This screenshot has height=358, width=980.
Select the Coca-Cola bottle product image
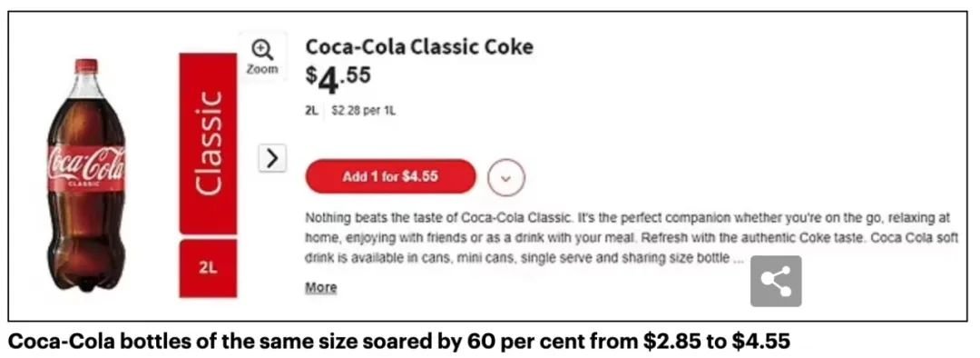click(86, 174)
